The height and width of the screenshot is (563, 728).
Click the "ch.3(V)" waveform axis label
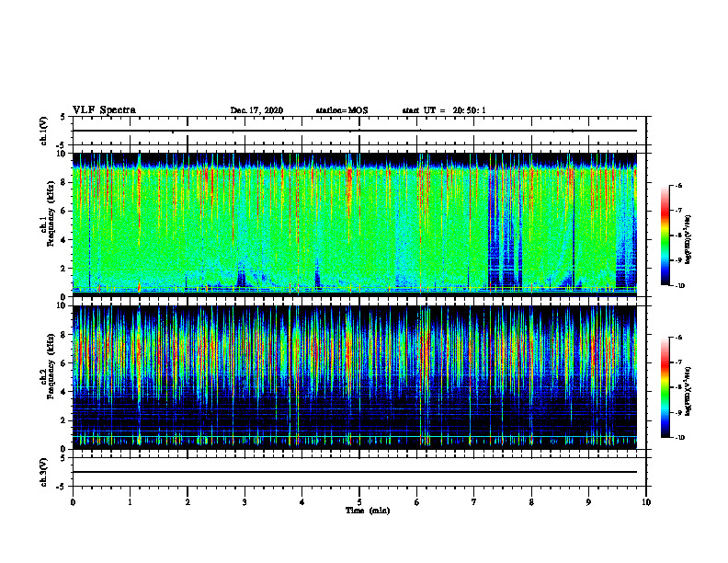click(42, 472)
